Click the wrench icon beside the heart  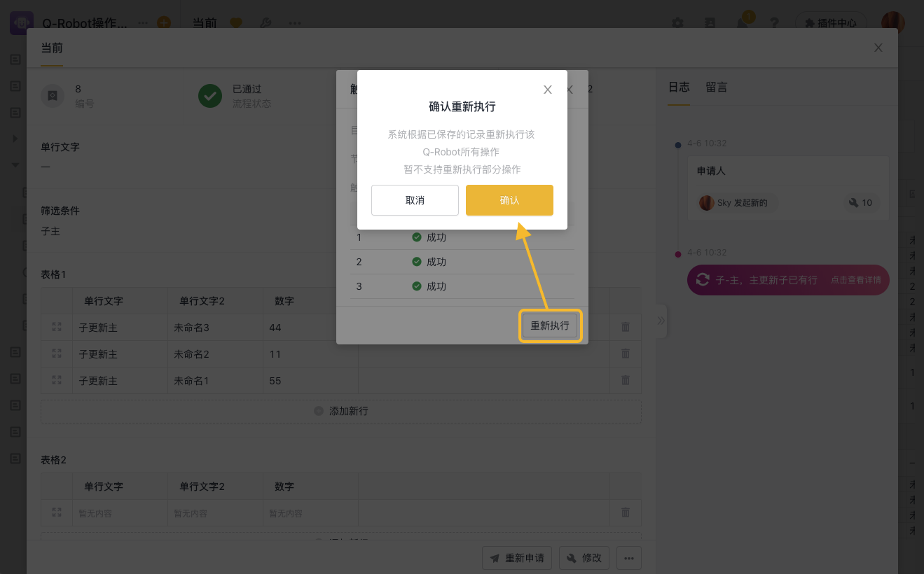(266, 22)
